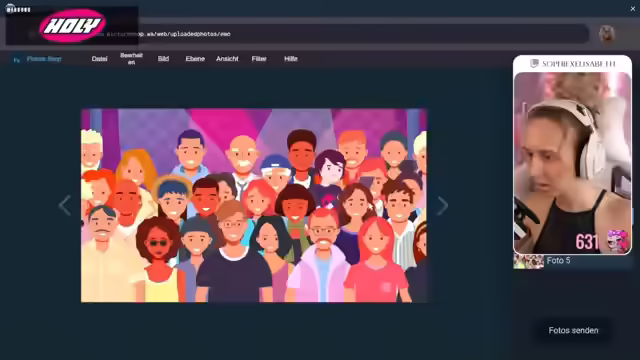Open the user profile avatar
Screen dimensions: 640x360
607,34
